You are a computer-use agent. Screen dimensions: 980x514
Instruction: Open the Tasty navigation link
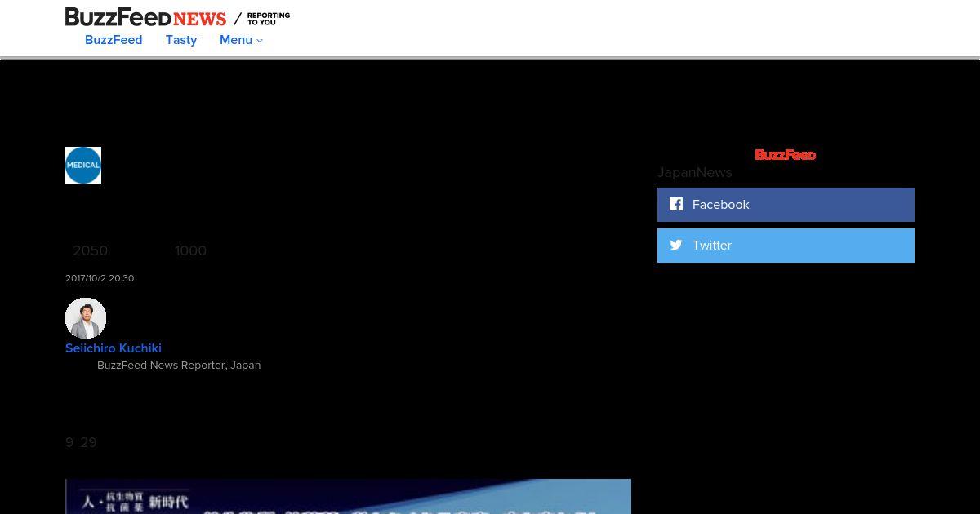(x=181, y=40)
